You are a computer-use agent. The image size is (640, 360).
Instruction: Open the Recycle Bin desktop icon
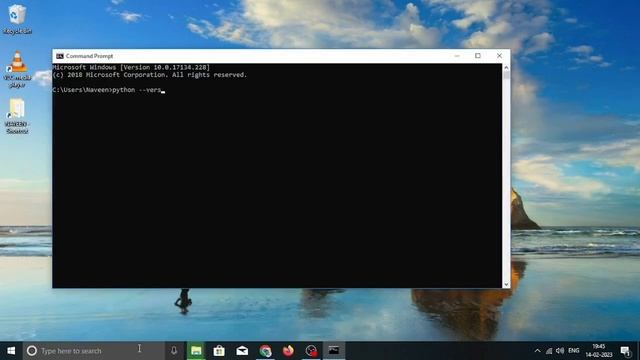click(17, 19)
